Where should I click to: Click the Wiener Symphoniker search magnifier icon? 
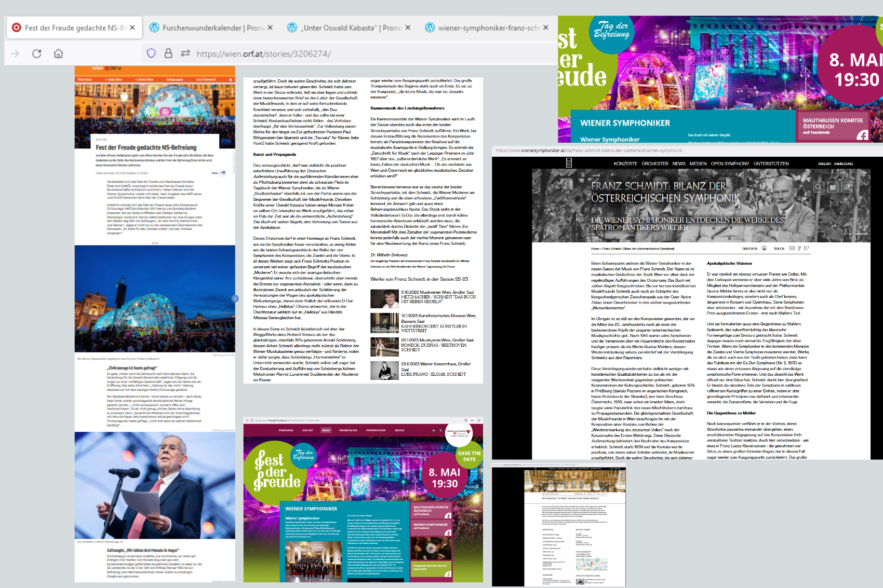click(x=819, y=187)
